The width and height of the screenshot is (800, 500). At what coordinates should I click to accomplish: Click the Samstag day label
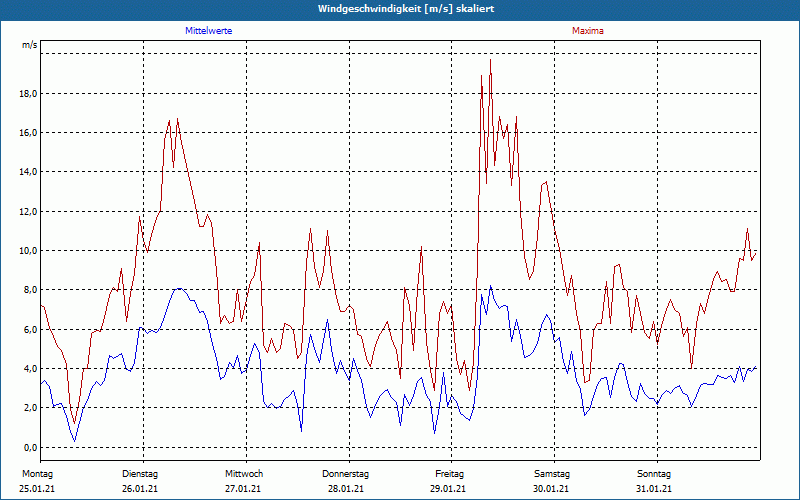point(552,474)
